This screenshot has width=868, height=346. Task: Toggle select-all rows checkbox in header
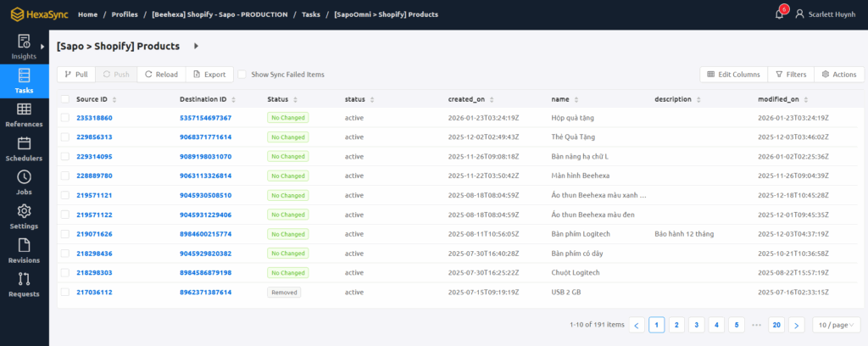65,100
